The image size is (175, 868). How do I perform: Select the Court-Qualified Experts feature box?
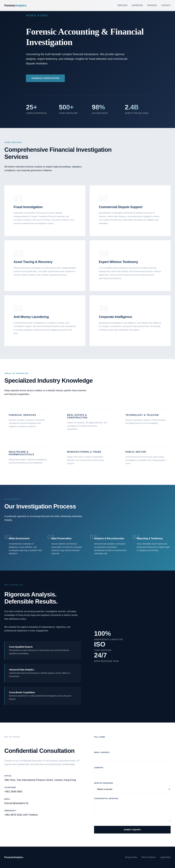43,650
